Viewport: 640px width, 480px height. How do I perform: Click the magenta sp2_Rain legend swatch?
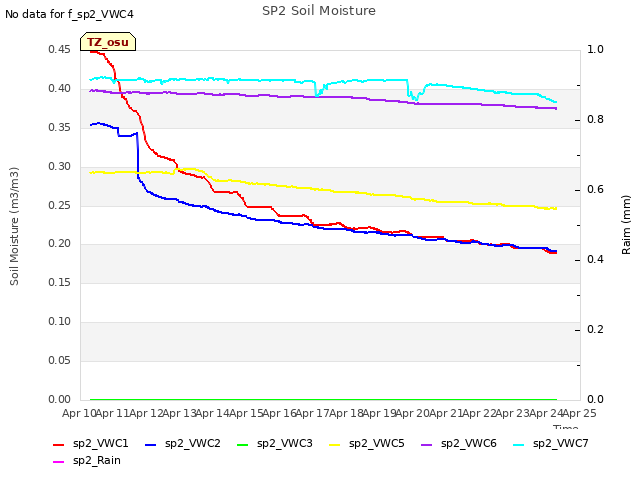pos(59,462)
